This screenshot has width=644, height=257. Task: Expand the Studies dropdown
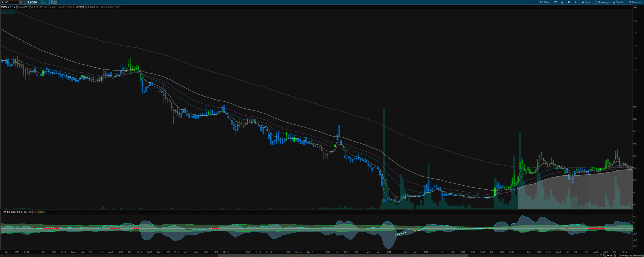click(x=618, y=2)
